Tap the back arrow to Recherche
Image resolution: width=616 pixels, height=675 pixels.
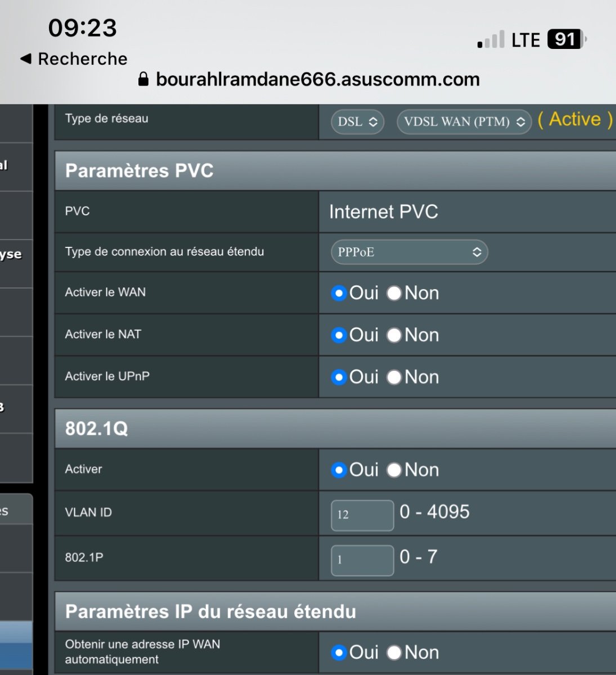click(25, 59)
